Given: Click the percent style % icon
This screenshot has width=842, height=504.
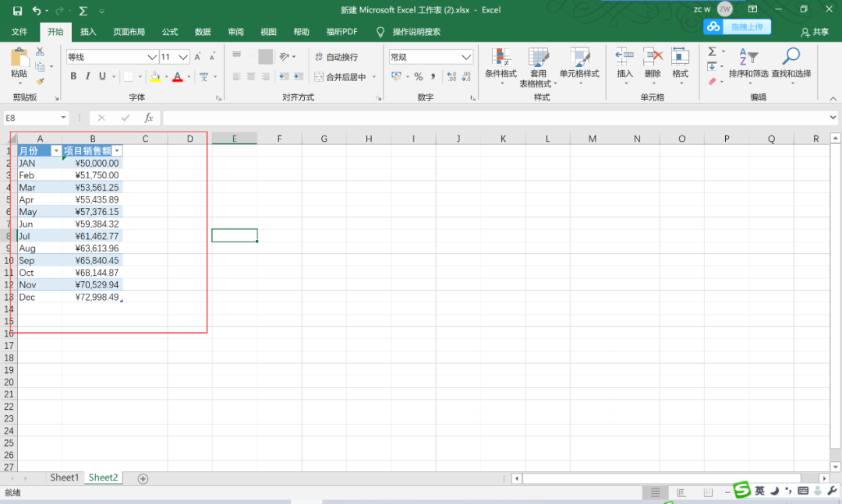Looking at the screenshot, I should [418, 76].
